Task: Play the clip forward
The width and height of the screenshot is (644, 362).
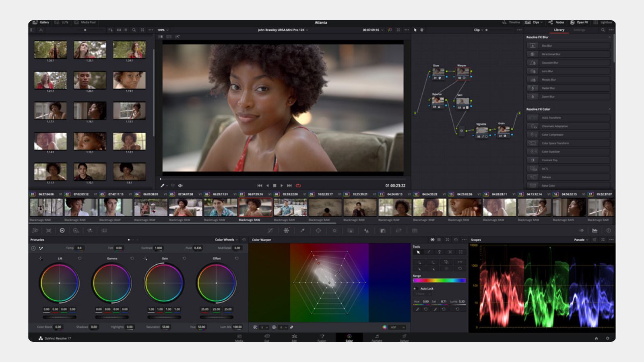Action: (282, 185)
